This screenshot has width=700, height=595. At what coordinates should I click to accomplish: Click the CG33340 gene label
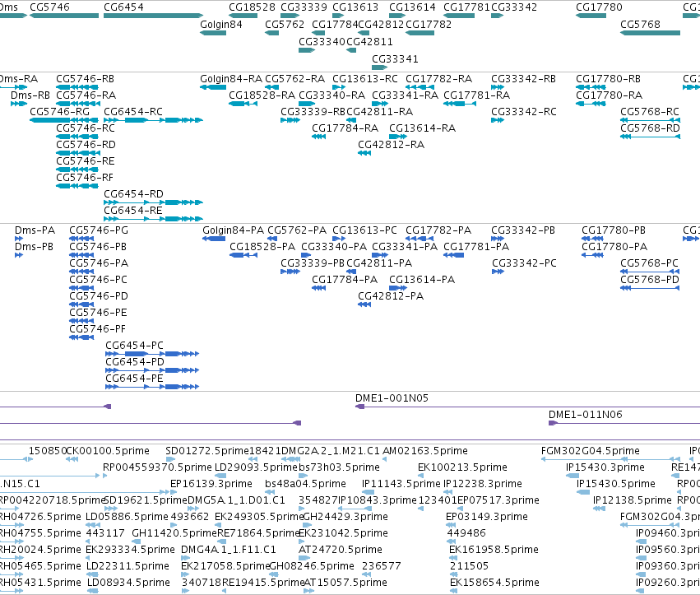pyautogui.click(x=322, y=42)
